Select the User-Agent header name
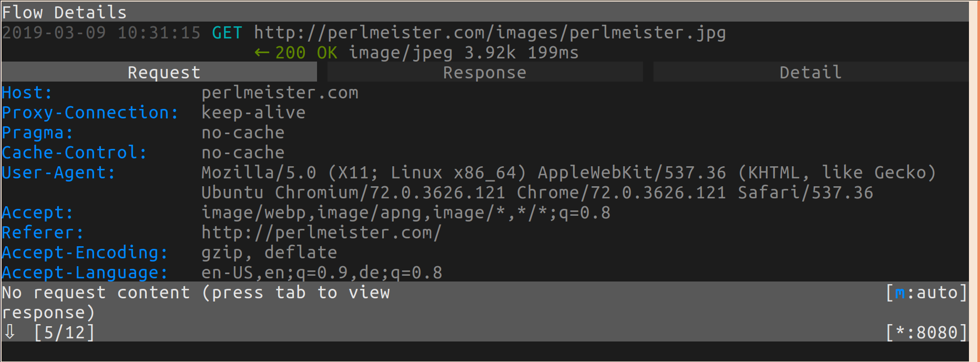The height and width of the screenshot is (362, 980). tap(58, 173)
